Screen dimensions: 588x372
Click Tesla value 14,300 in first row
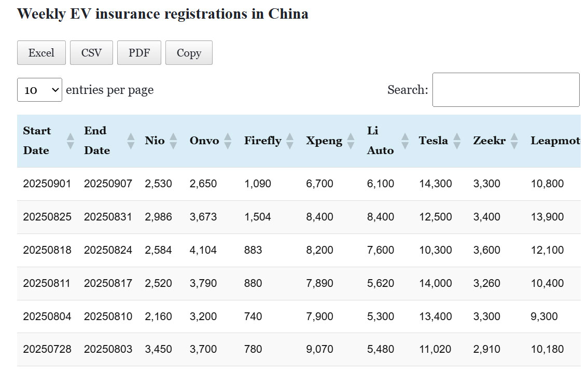point(436,184)
